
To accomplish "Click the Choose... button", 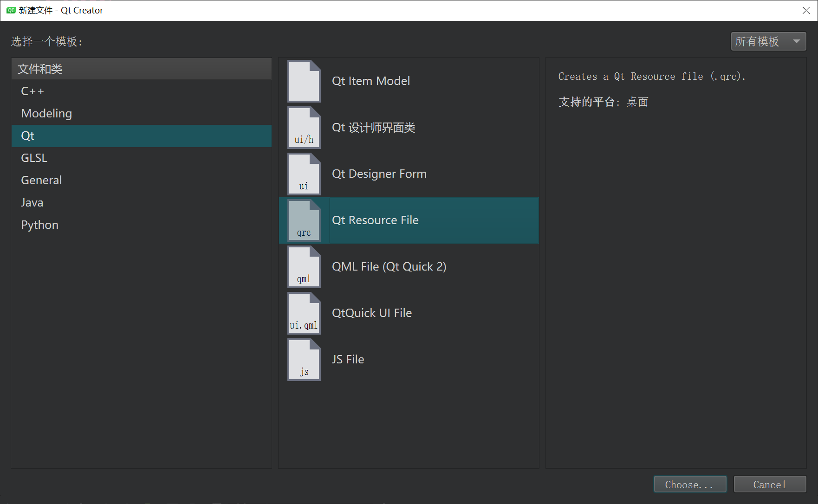I will click(x=690, y=485).
